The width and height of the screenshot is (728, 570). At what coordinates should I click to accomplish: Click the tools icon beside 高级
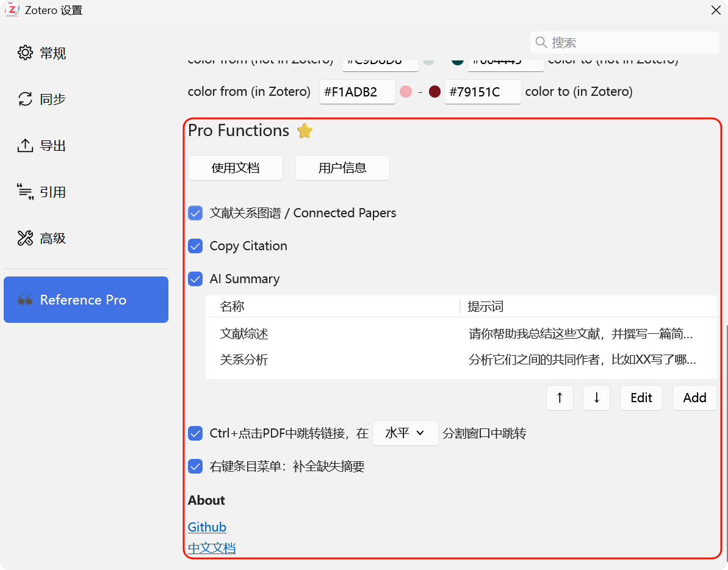pyautogui.click(x=25, y=238)
